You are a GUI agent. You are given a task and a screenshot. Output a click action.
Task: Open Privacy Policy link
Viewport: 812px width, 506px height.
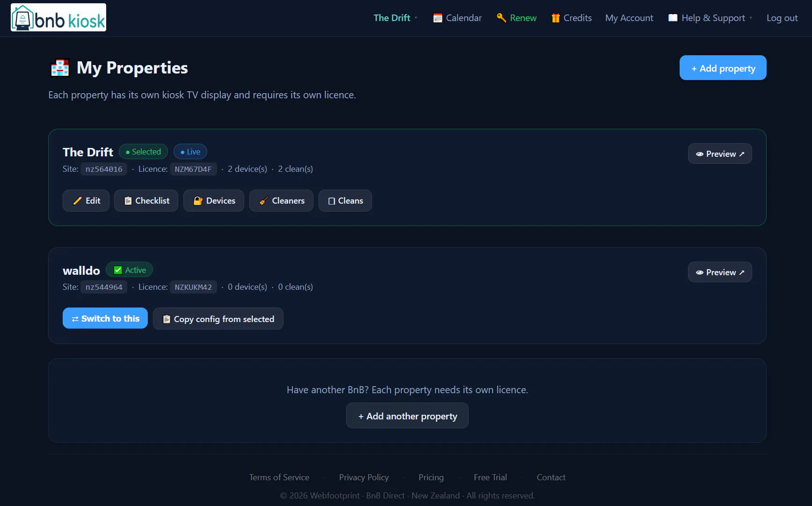[x=364, y=477]
